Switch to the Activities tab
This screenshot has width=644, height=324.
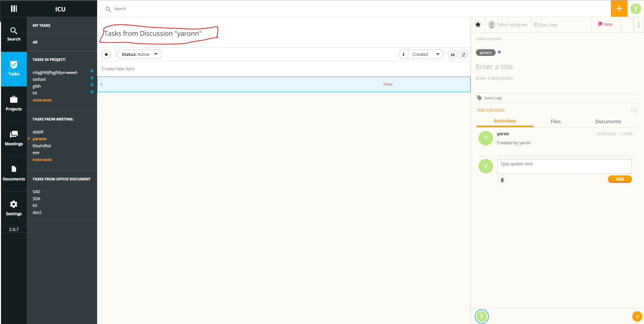click(x=505, y=121)
